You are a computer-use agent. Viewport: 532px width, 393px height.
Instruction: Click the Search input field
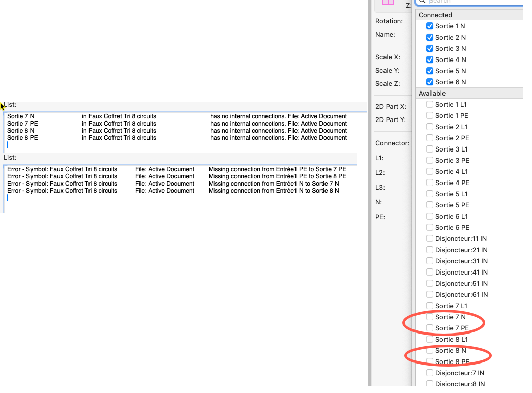(473, 2)
